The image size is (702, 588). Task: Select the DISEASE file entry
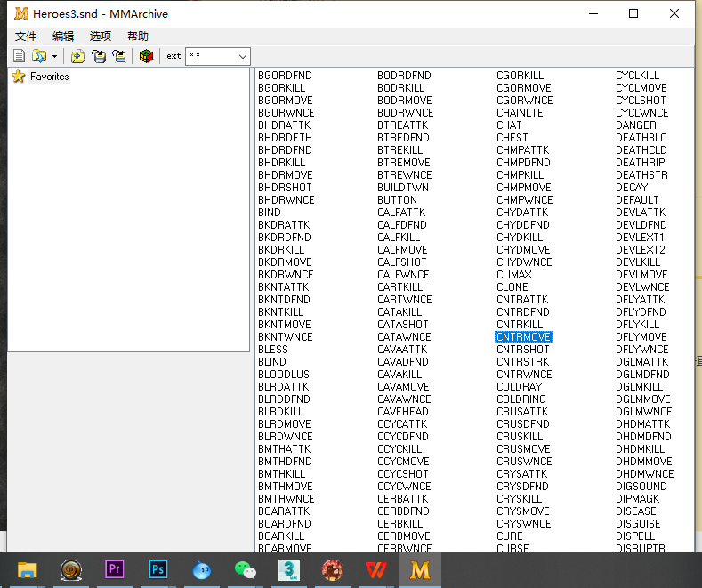[636, 511]
